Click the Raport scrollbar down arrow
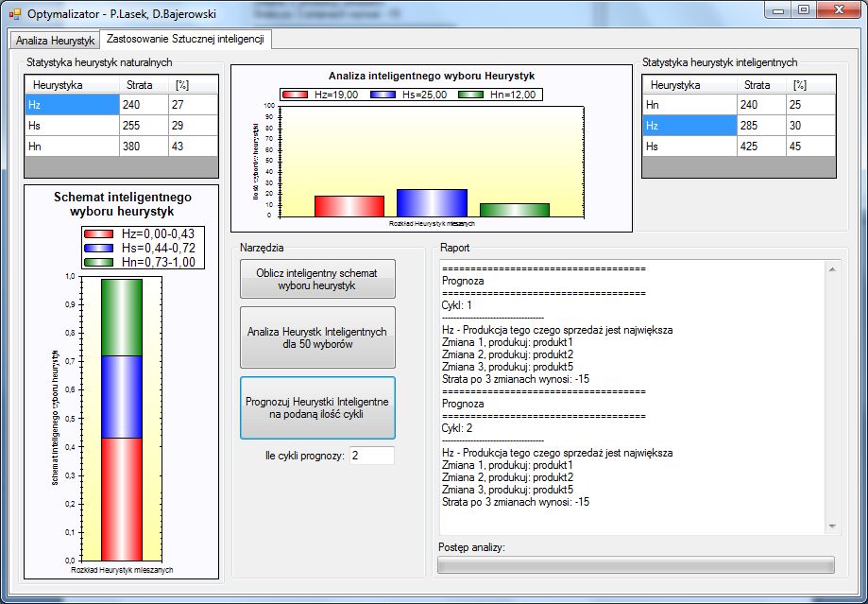The image size is (868, 604). (x=832, y=526)
